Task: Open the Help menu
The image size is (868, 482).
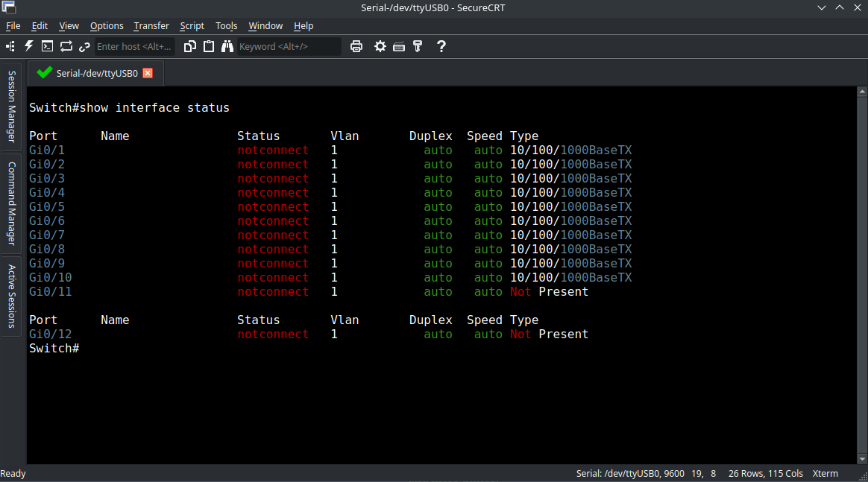Action: click(x=304, y=26)
